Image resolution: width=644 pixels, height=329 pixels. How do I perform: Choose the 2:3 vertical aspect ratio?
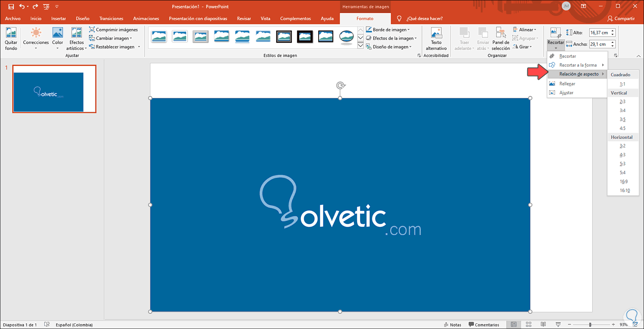(623, 102)
